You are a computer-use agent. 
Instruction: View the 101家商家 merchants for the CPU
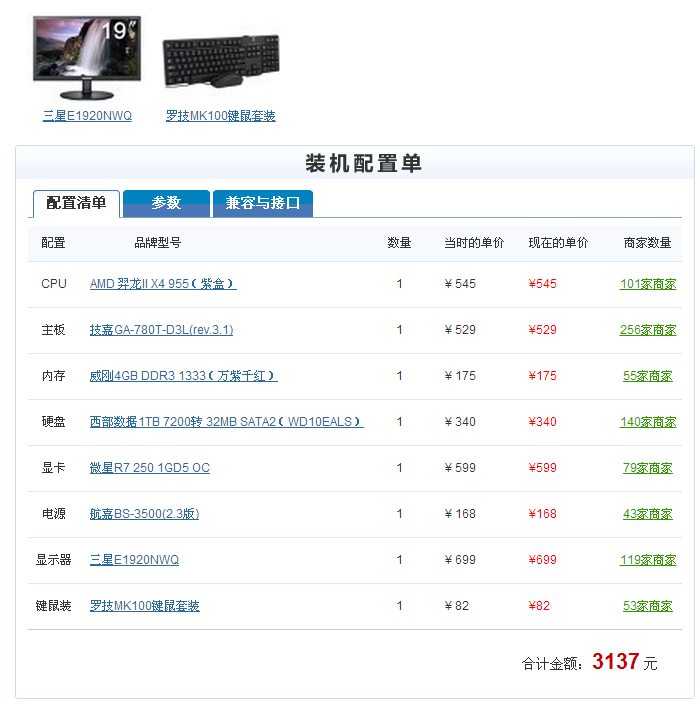(648, 284)
